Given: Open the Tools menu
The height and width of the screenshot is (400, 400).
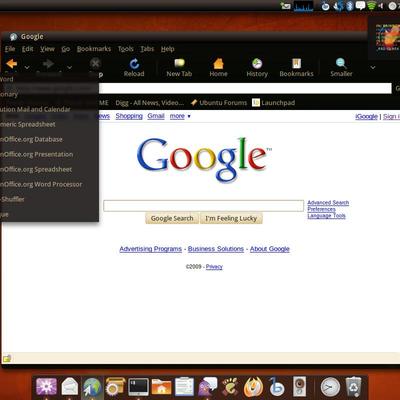Looking at the screenshot, I should (x=126, y=49).
